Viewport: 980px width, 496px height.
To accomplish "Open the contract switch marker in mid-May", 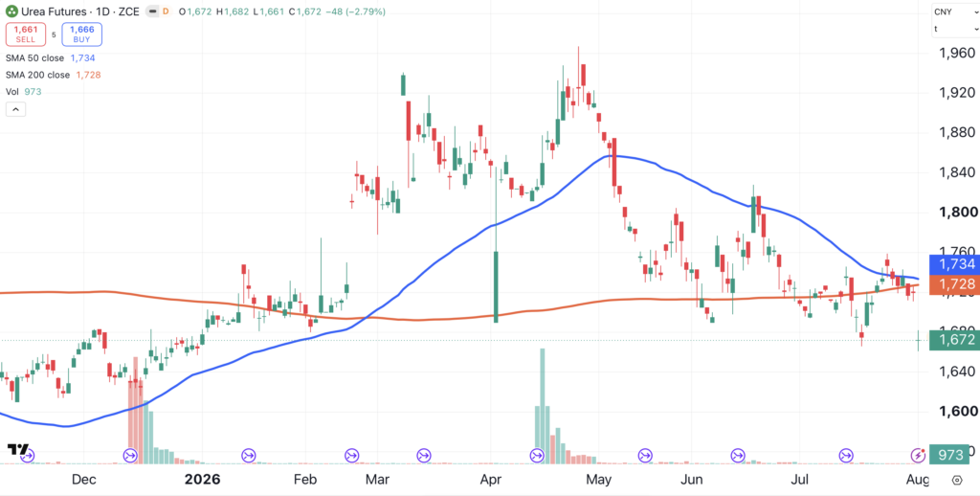I will point(645,456).
